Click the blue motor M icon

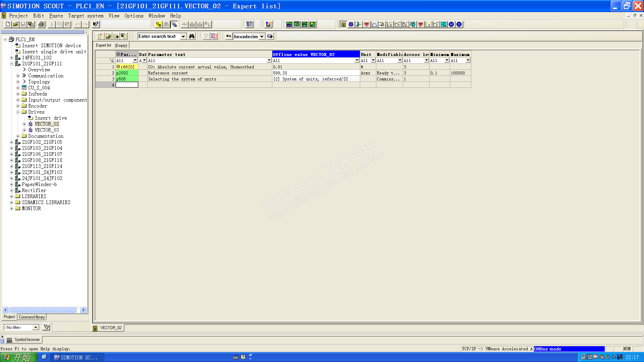point(451,24)
